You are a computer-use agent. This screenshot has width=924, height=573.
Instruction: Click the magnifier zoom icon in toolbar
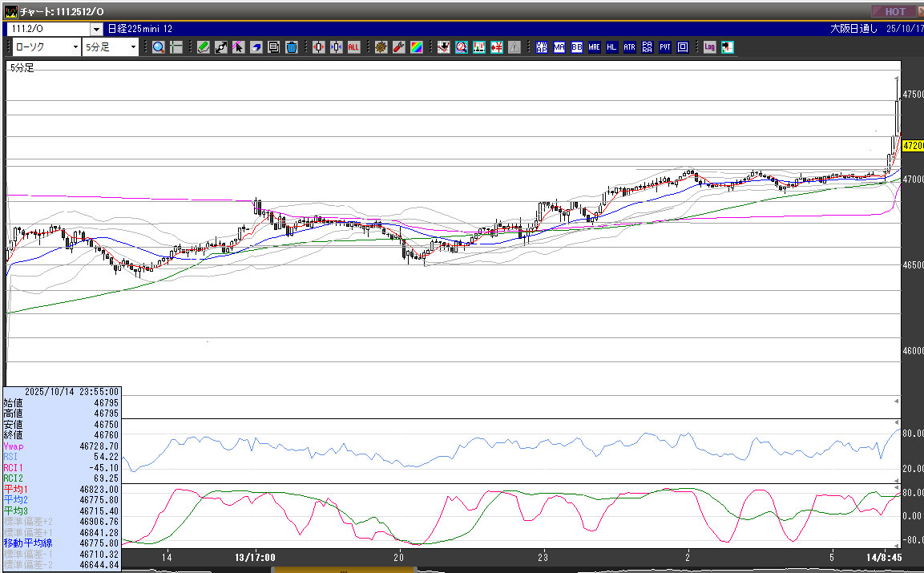[x=158, y=47]
